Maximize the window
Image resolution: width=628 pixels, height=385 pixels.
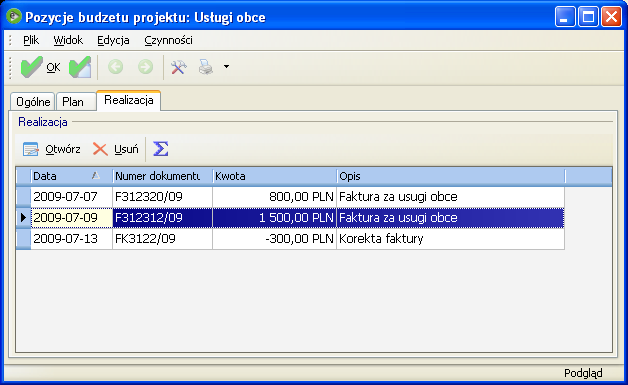coord(588,17)
